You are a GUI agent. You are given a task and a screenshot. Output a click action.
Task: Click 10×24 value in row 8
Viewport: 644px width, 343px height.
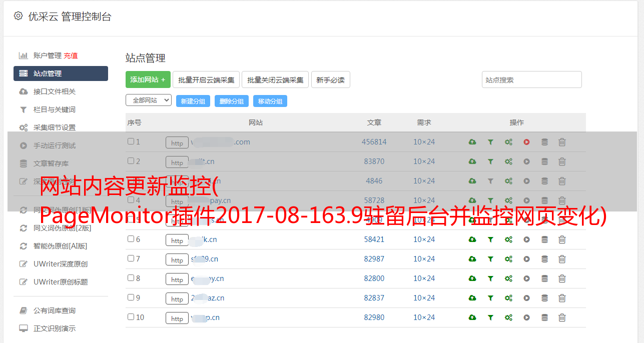point(424,278)
